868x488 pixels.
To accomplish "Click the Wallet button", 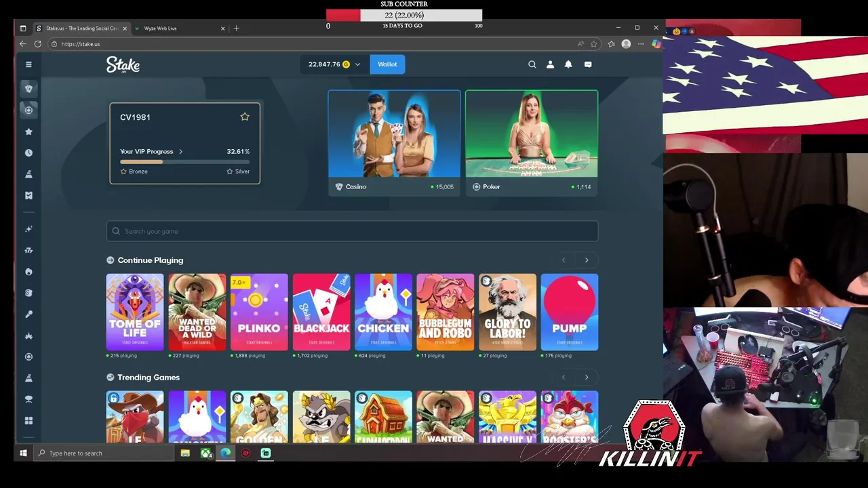I will pyautogui.click(x=387, y=64).
